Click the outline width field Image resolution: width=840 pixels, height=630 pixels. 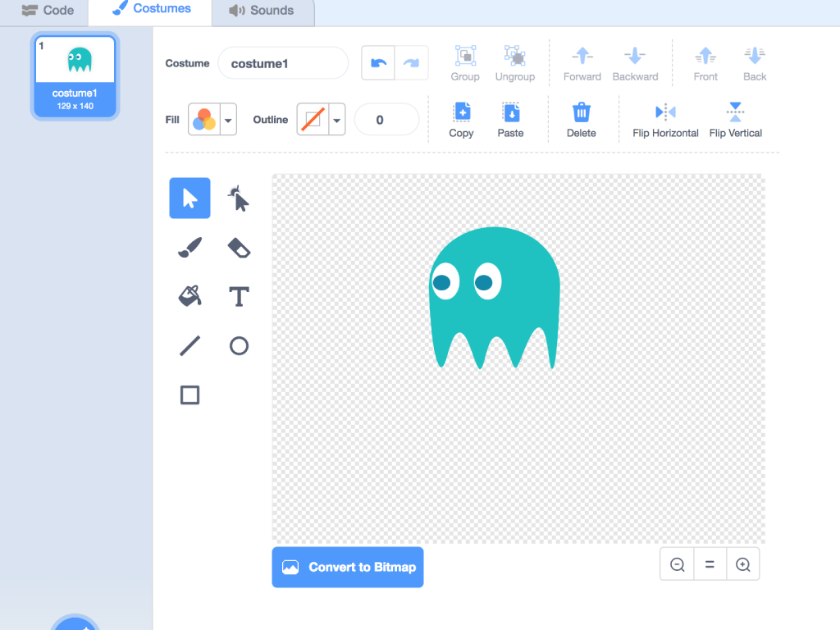[x=386, y=120]
